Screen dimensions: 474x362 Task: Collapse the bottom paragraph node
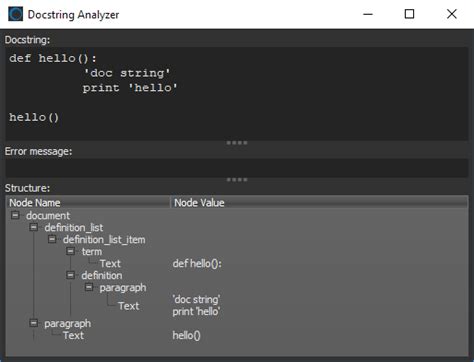pos(33,323)
